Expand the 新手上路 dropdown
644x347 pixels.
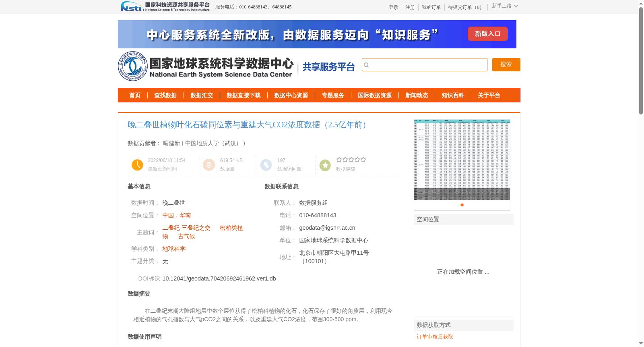tap(505, 6)
